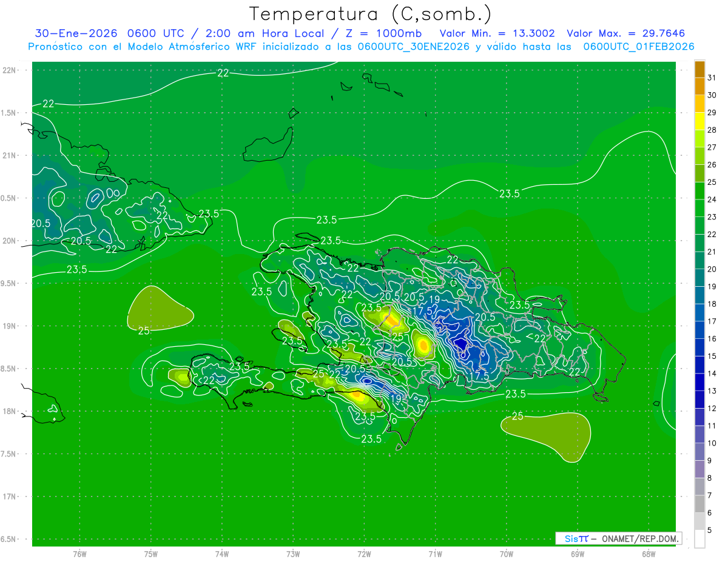This screenshot has width=728, height=562.
Task: Click the '75W' longitude axis label
Action: coord(150,554)
